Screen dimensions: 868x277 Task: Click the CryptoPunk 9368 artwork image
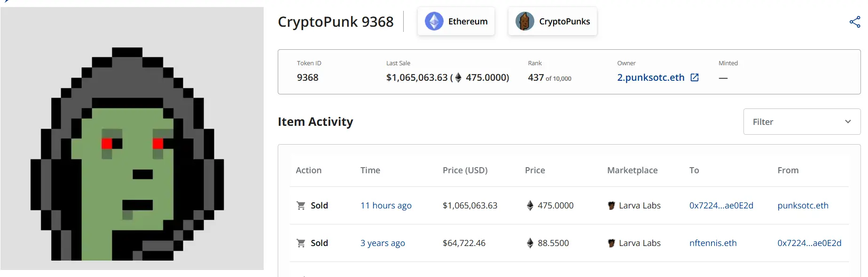click(x=132, y=138)
